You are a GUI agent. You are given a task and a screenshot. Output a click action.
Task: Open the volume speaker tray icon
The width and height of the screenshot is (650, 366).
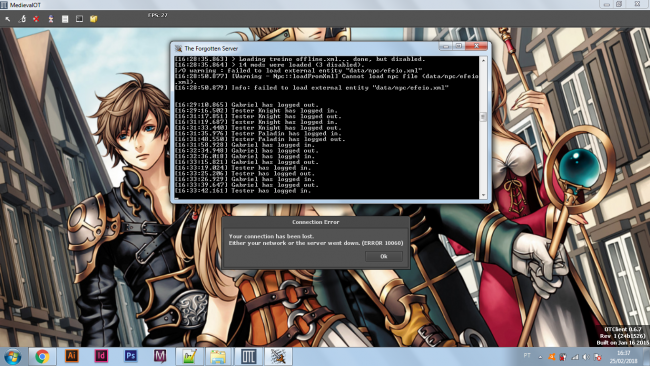point(586,357)
